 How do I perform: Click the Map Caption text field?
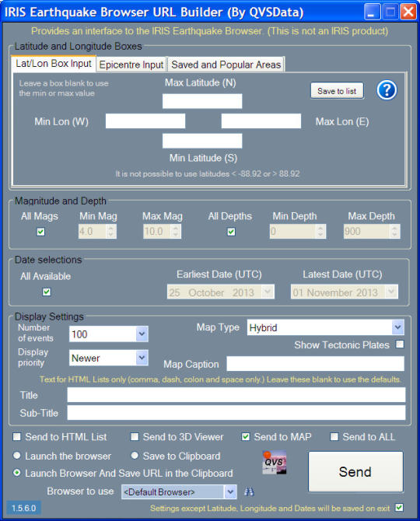[x=315, y=364]
